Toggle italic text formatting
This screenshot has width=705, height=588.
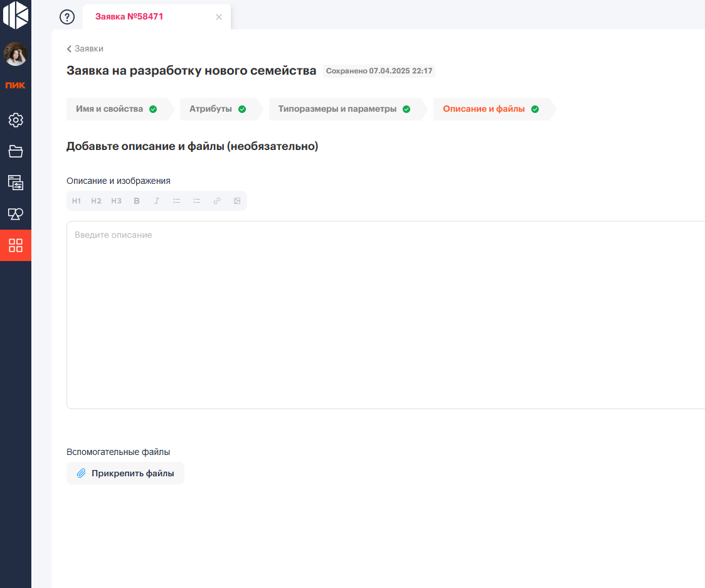coord(157,201)
